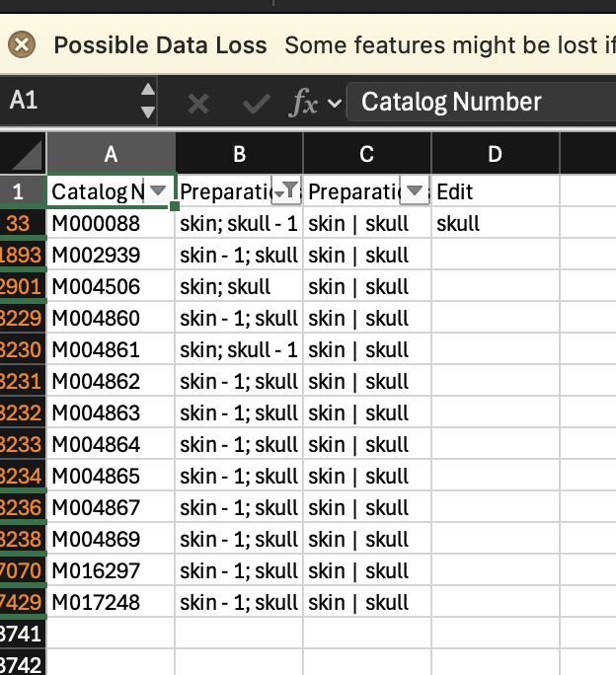Click the cancel entry X icon
This screenshot has width=616, height=675.
tap(198, 103)
